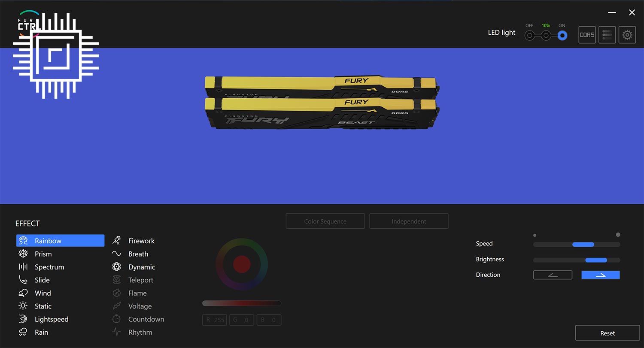The image size is (644, 348).
Task: Select the Rainbow effect icon
Action: coord(23,241)
